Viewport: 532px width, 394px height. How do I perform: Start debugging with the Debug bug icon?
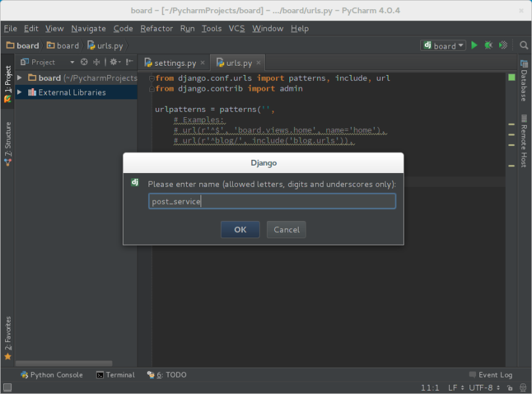(x=488, y=45)
